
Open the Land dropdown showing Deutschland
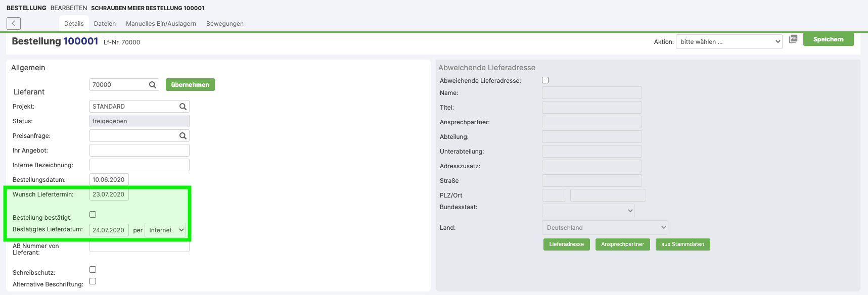click(605, 228)
